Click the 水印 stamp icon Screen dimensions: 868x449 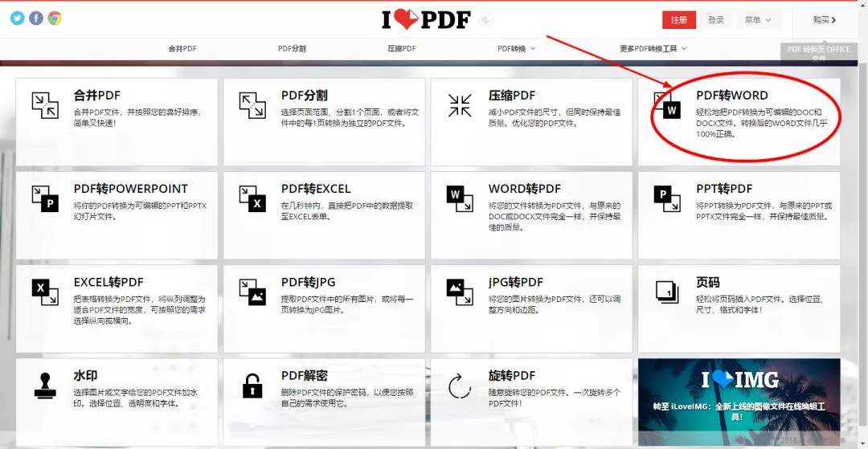tap(45, 386)
